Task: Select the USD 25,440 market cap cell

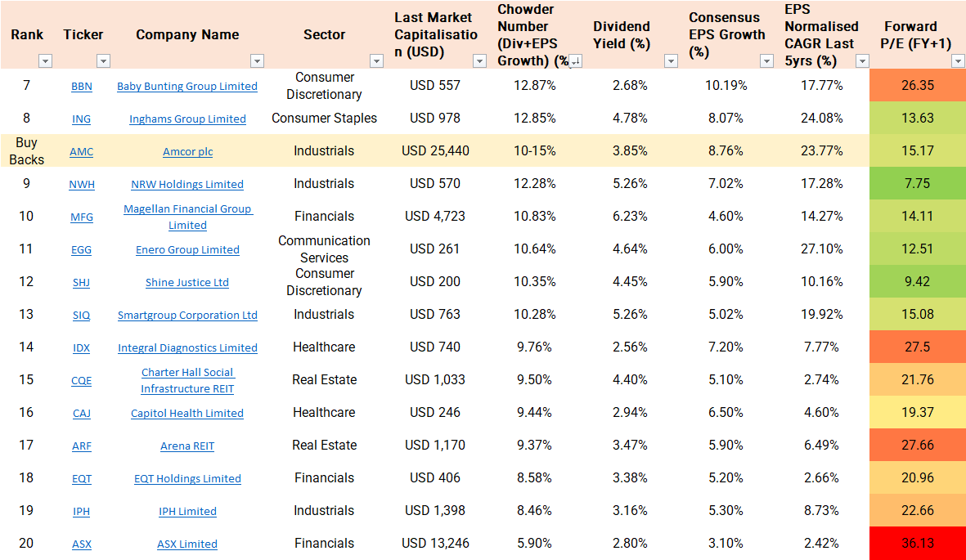Action: tap(435, 151)
